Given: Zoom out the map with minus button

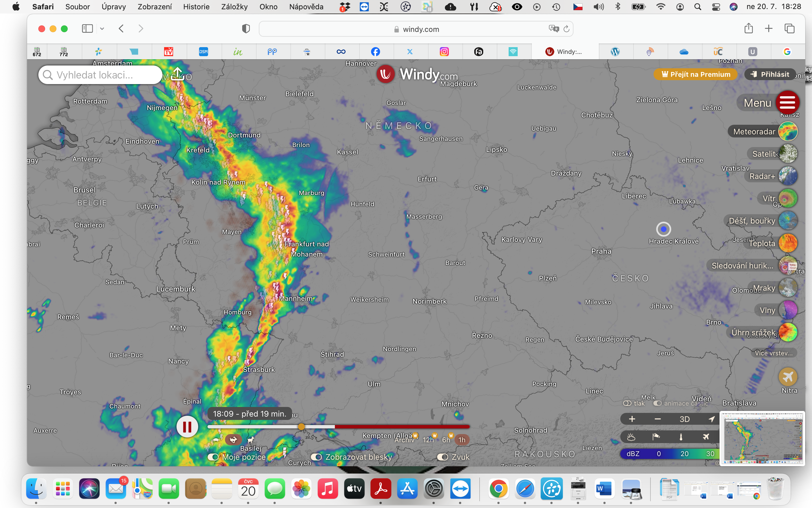Looking at the screenshot, I should coord(658,419).
